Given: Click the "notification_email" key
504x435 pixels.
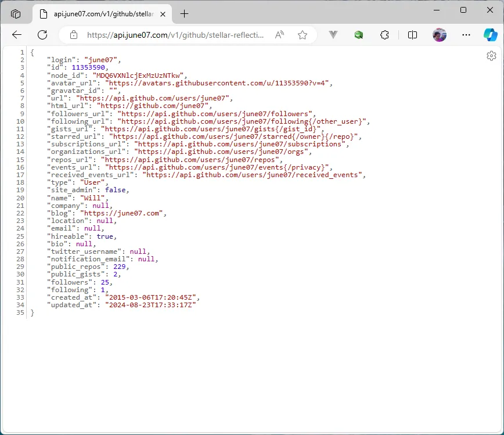Looking at the screenshot, I should click(x=88, y=259).
